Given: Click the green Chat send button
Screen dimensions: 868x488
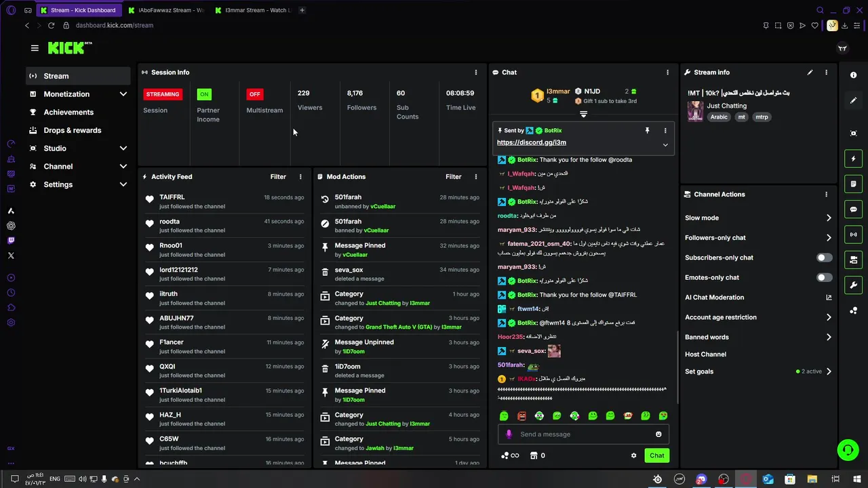Looking at the screenshot, I should point(656,455).
